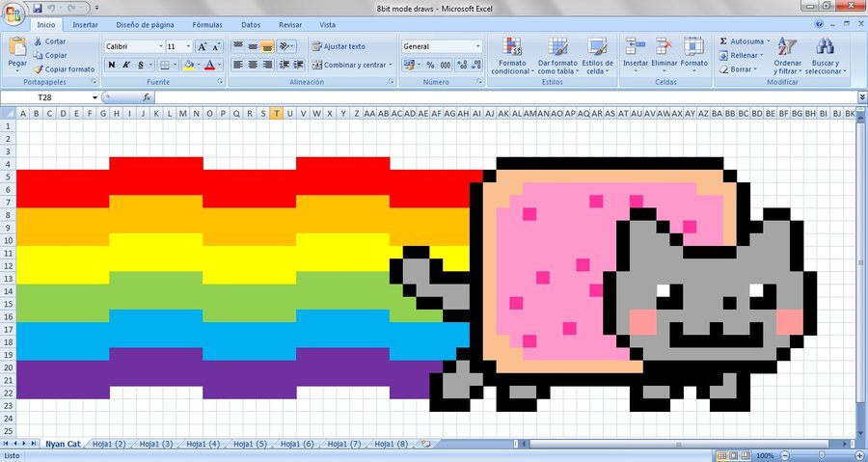Screen dimensions: 868x462
Task: Click Copiar formato brush icon
Action: point(38,69)
